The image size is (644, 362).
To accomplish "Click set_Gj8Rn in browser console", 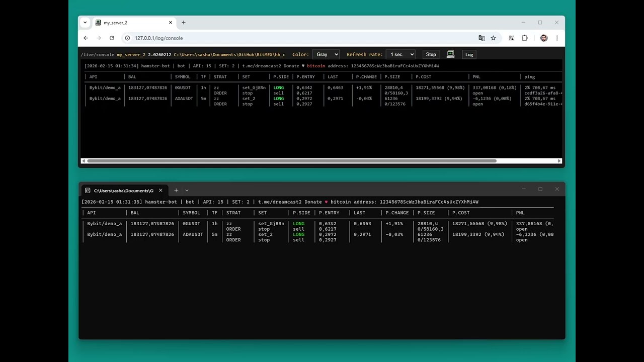I will point(254,87).
